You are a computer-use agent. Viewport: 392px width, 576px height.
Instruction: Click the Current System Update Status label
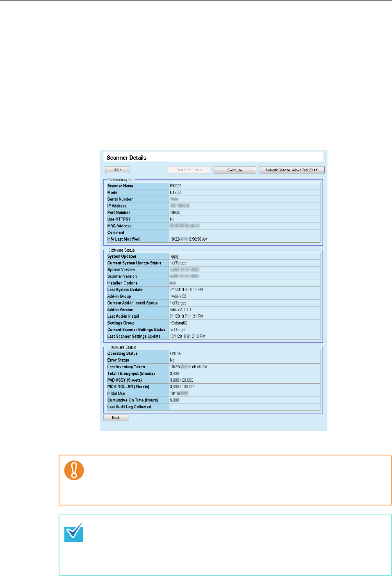click(134, 263)
